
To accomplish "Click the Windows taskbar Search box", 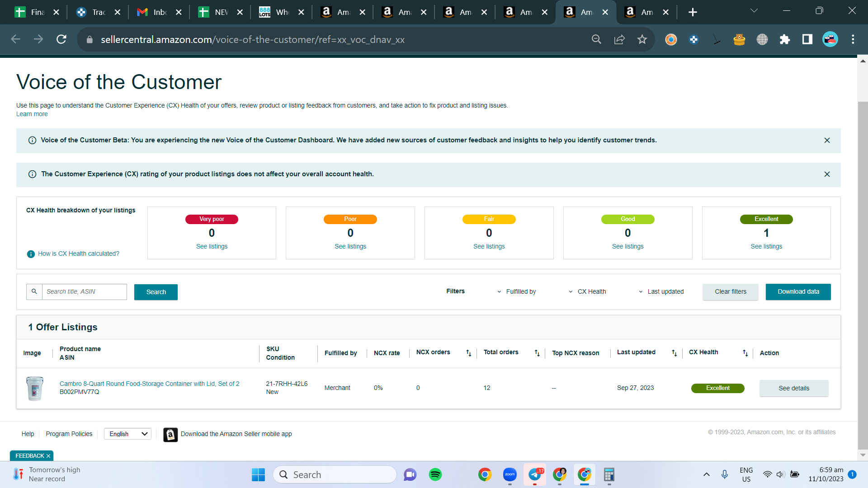I will point(335,474).
